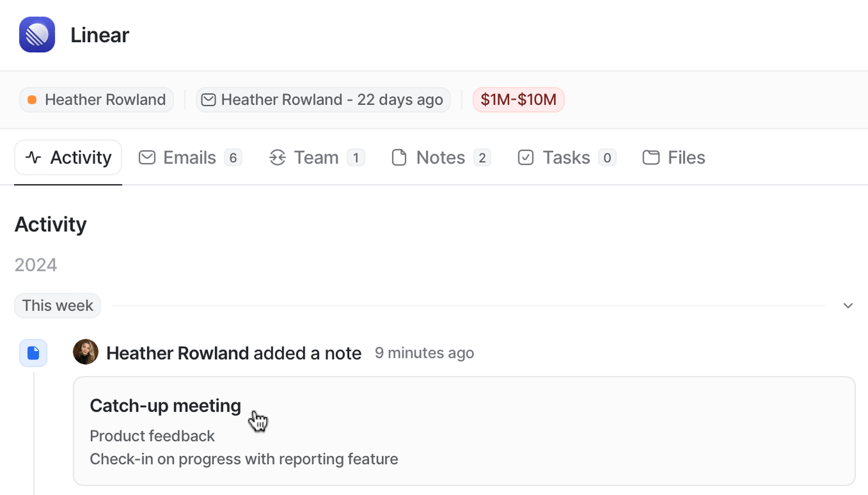Click the Linear company logo icon
868x495 pixels.
(x=37, y=35)
